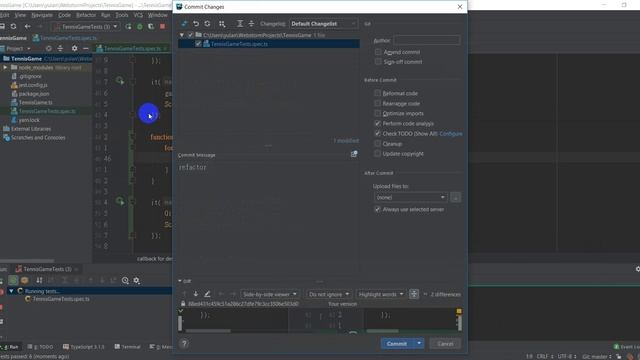Image resolution: width=640 pixels, height=360 pixels.
Task: Open Code menu
Action: pos(64,15)
